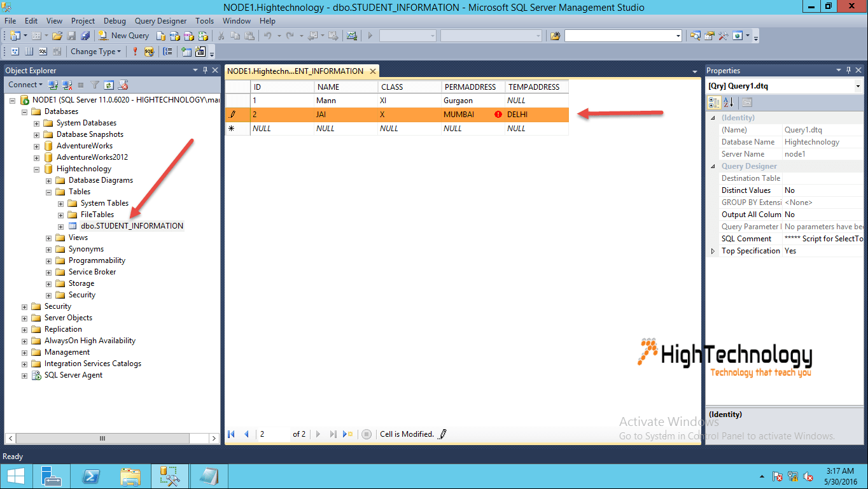Open the Query Designer menu
Image resolution: width=868 pixels, height=489 pixels.
click(x=160, y=21)
